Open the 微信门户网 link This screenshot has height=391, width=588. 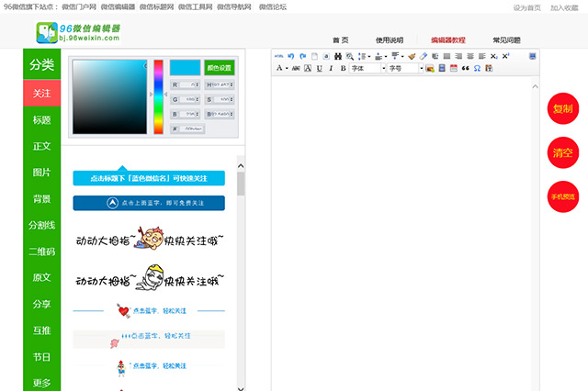tap(79, 6)
